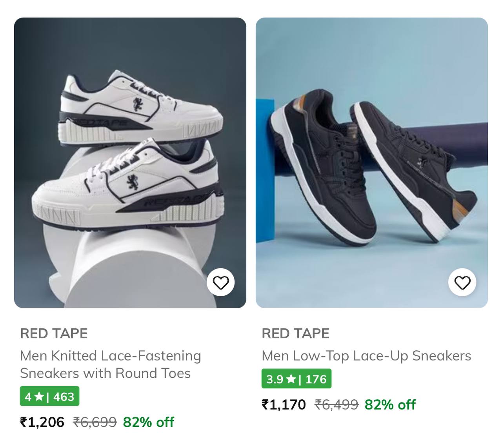Open RED TAPE brand above Knitted Lace-Fastening Sneakers

54,333
